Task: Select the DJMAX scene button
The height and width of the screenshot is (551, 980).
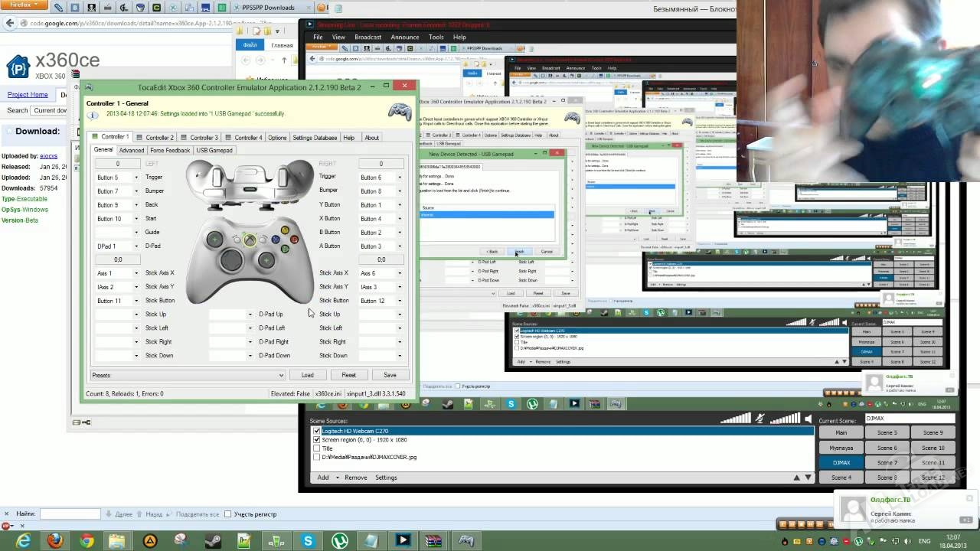Action: pos(841,462)
